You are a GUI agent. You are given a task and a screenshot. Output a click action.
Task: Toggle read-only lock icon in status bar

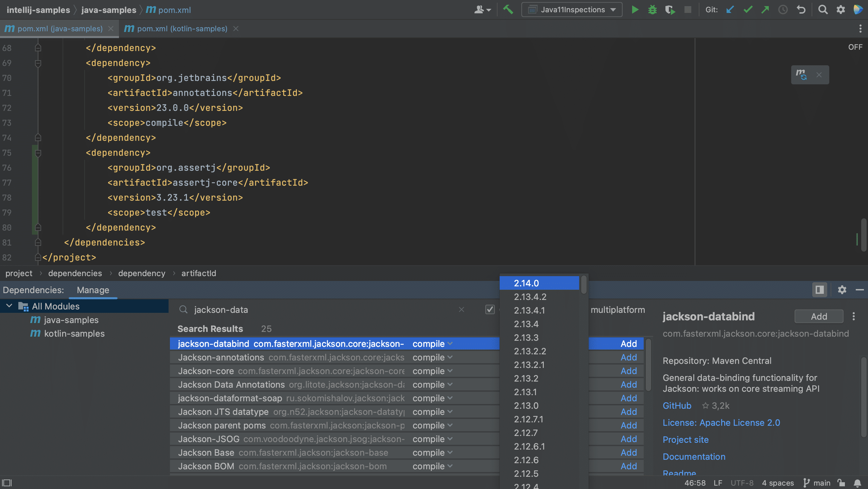tap(841, 483)
